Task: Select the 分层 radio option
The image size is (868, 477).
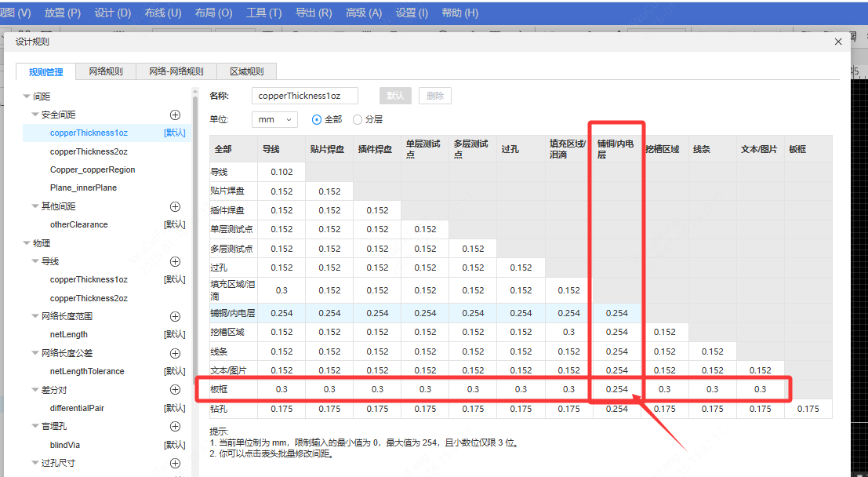Action: click(358, 119)
